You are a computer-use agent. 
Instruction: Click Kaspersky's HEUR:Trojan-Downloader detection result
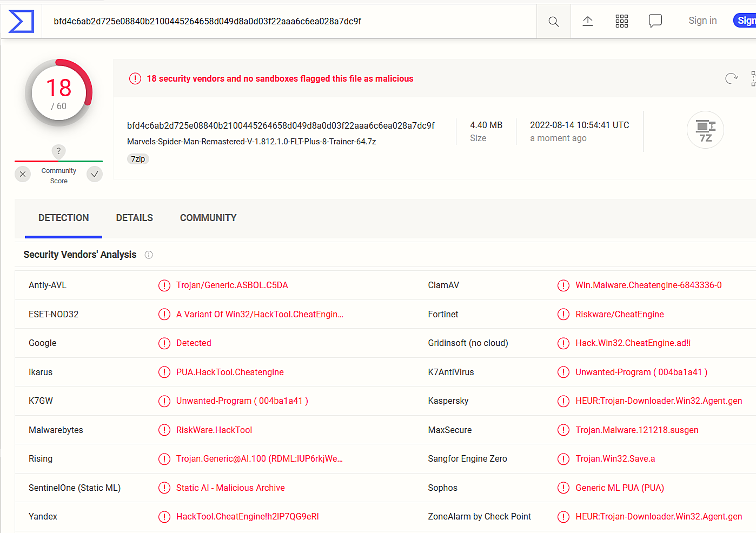click(658, 401)
